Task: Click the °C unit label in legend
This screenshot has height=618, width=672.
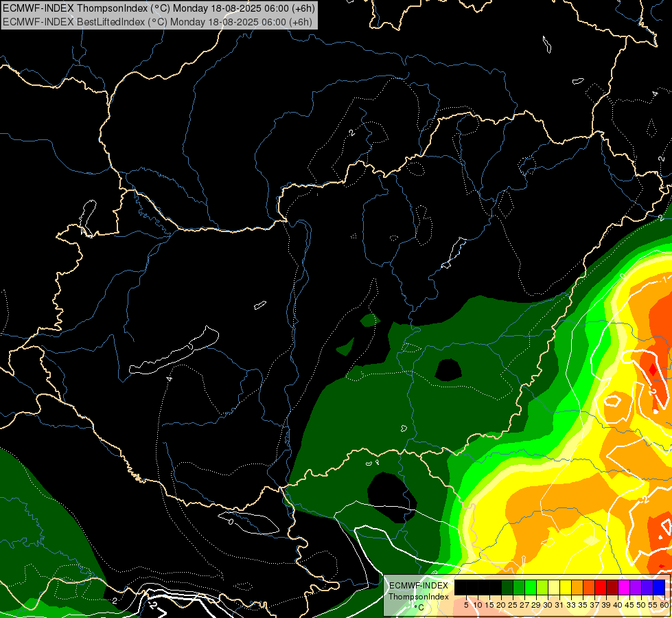Action: (419, 607)
